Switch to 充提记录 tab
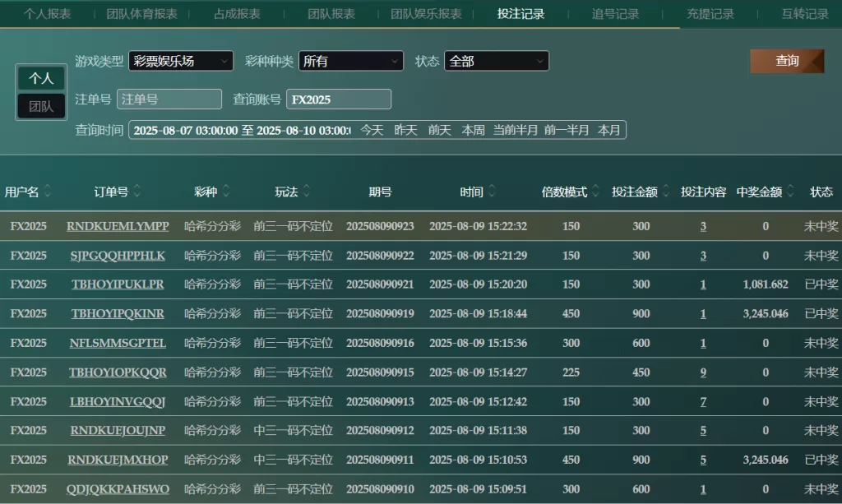Image resolution: width=842 pixels, height=504 pixels. pos(710,14)
